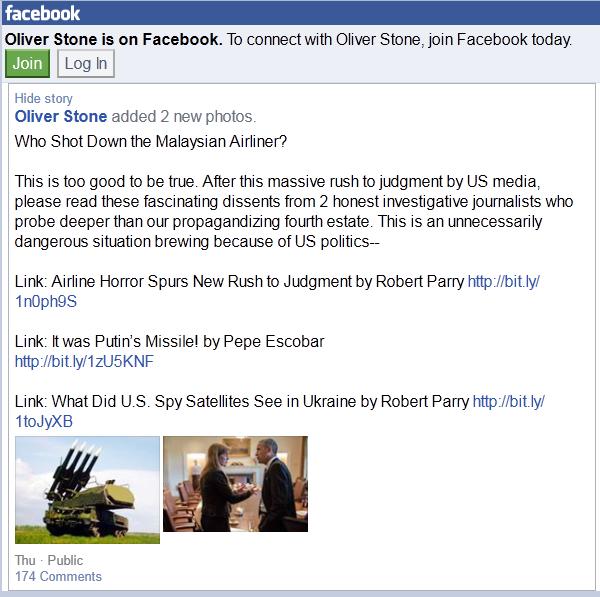Click the Public audience label

tap(65, 560)
